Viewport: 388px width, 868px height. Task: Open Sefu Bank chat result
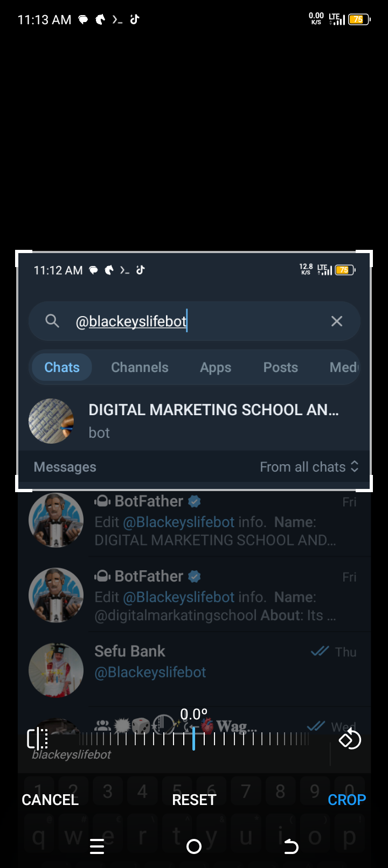194,670
